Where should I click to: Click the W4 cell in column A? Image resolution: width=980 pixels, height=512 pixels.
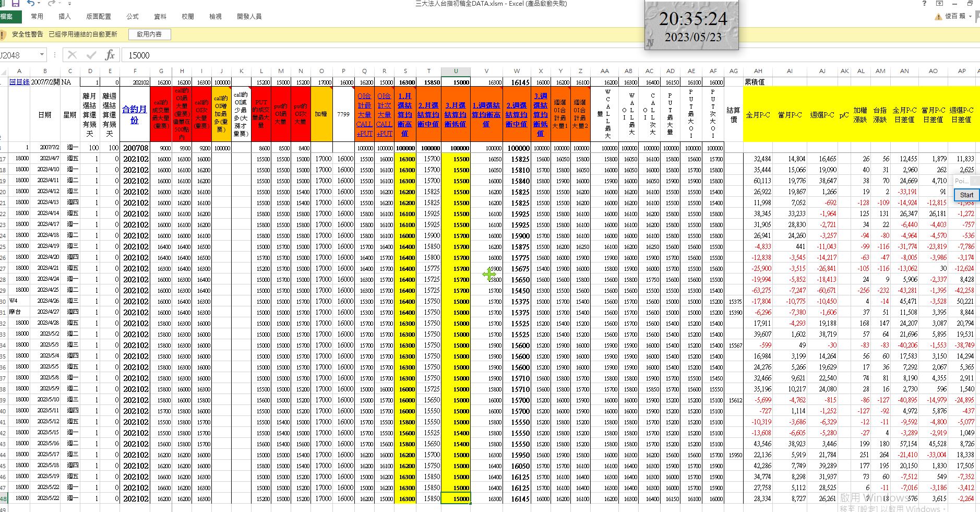click(19, 301)
